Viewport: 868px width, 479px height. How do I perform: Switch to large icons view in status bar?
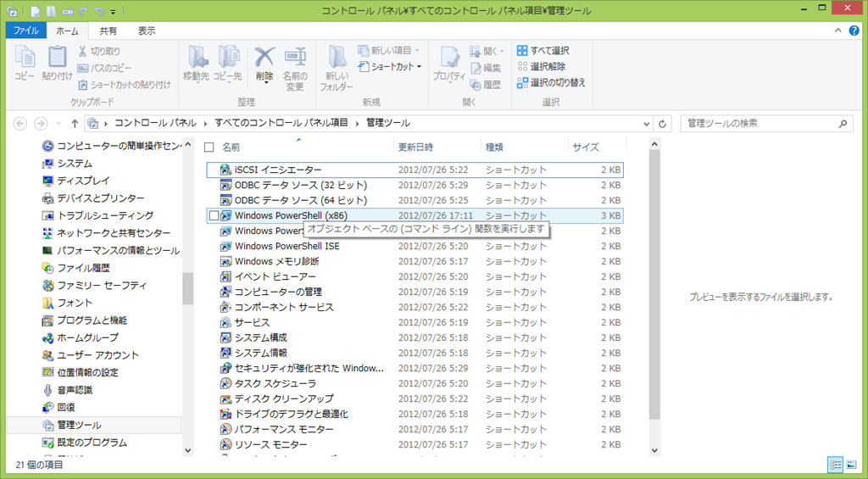pyautogui.click(x=851, y=465)
